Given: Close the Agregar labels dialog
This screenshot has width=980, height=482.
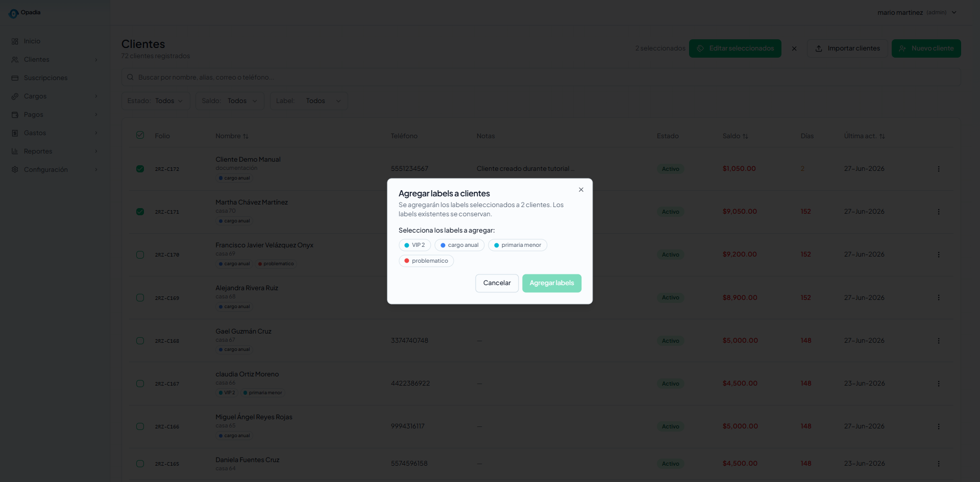Looking at the screenshot, I should point(581,190).
